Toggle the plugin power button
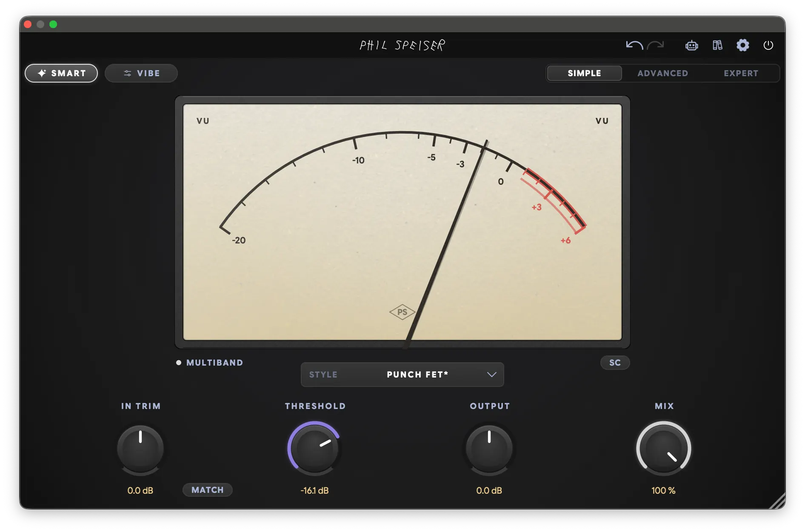The image size is (805, 532). tap(768, 45)
